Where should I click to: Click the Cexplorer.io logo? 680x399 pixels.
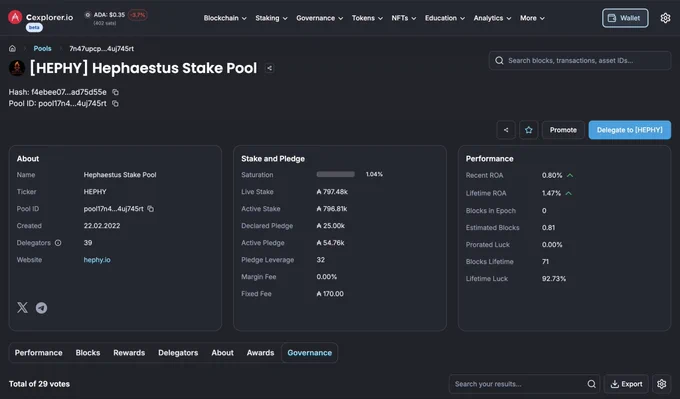(41, 17)
